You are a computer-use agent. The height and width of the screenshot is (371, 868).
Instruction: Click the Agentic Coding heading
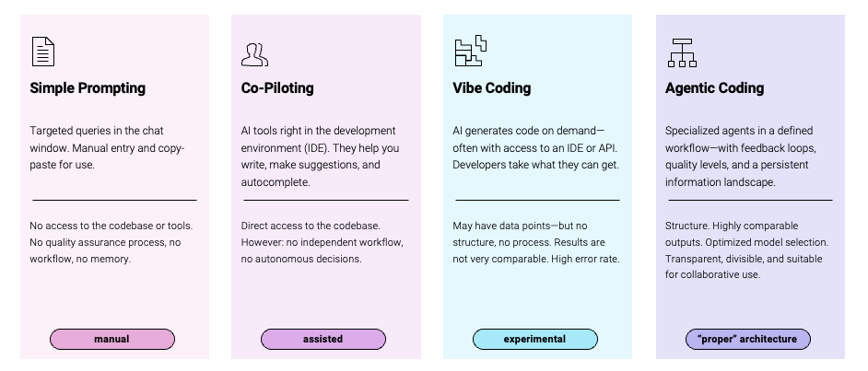pos(715,88)
